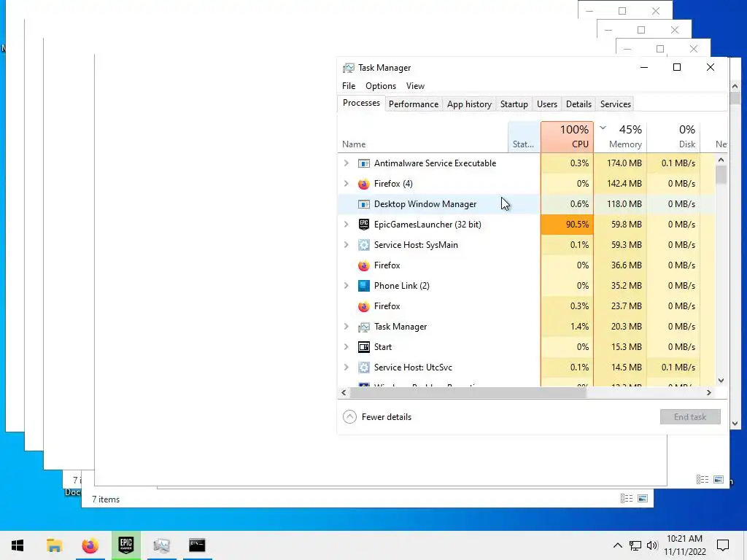Click the Task Manager process row icon
Image resolution: width=747 pixels, height=560 pixels.
363,327
